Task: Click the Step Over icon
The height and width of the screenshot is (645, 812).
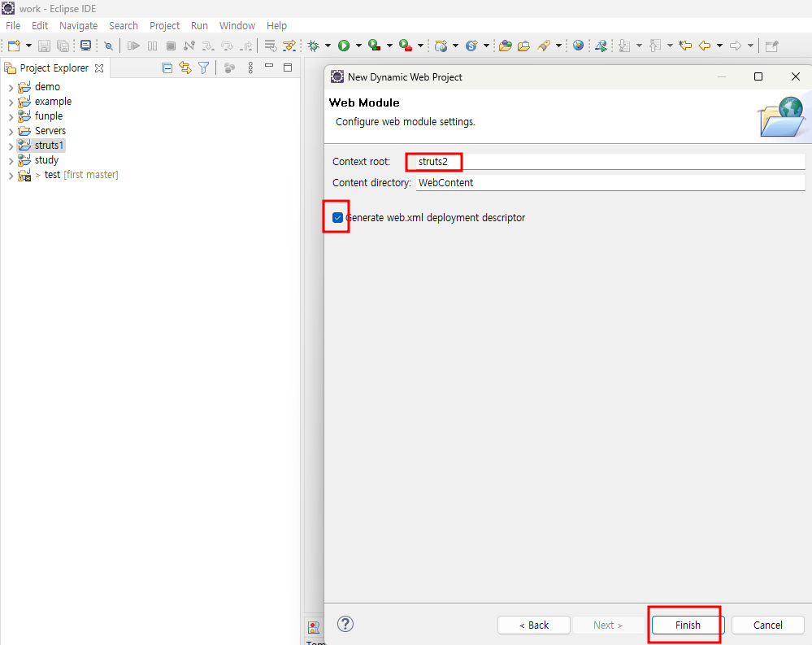Action: click(x=227, y=46)
